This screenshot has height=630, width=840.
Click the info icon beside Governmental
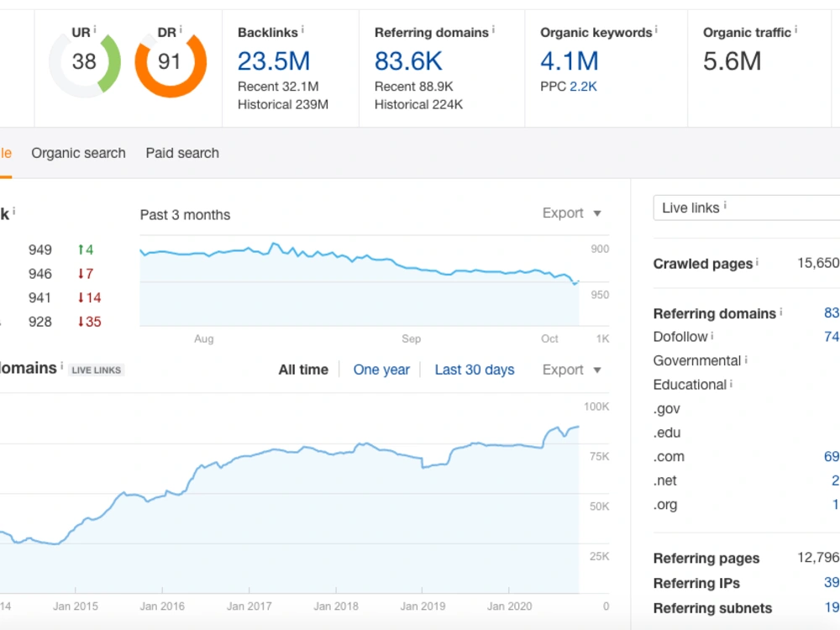point(746,360)
